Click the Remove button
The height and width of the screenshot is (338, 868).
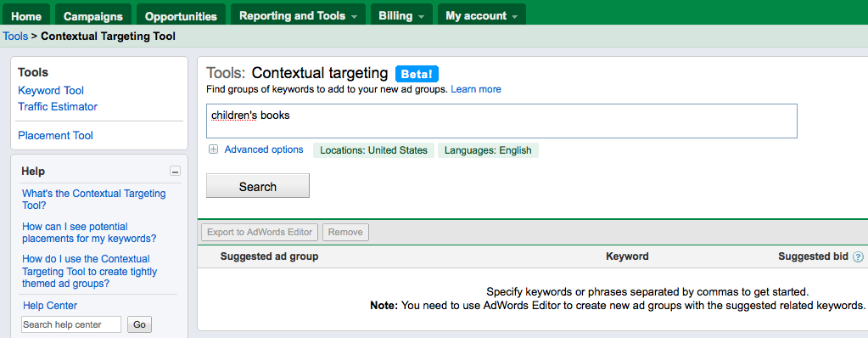[345, 232]
